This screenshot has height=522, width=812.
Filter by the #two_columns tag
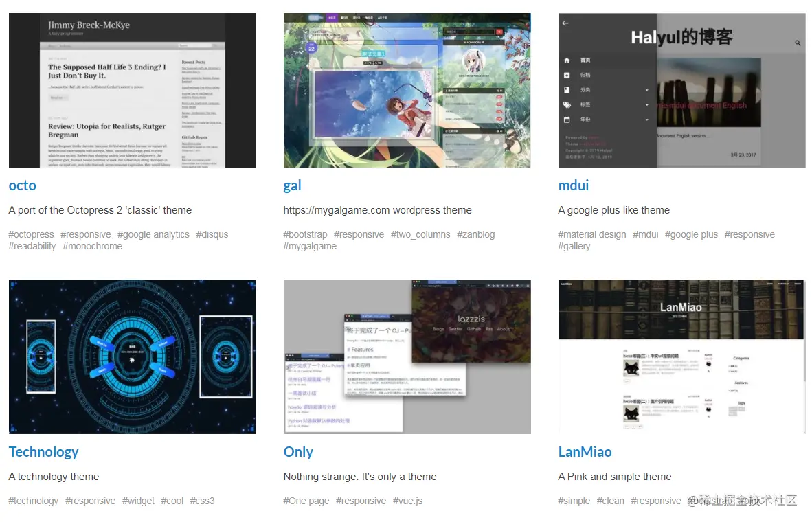[420, 235]
